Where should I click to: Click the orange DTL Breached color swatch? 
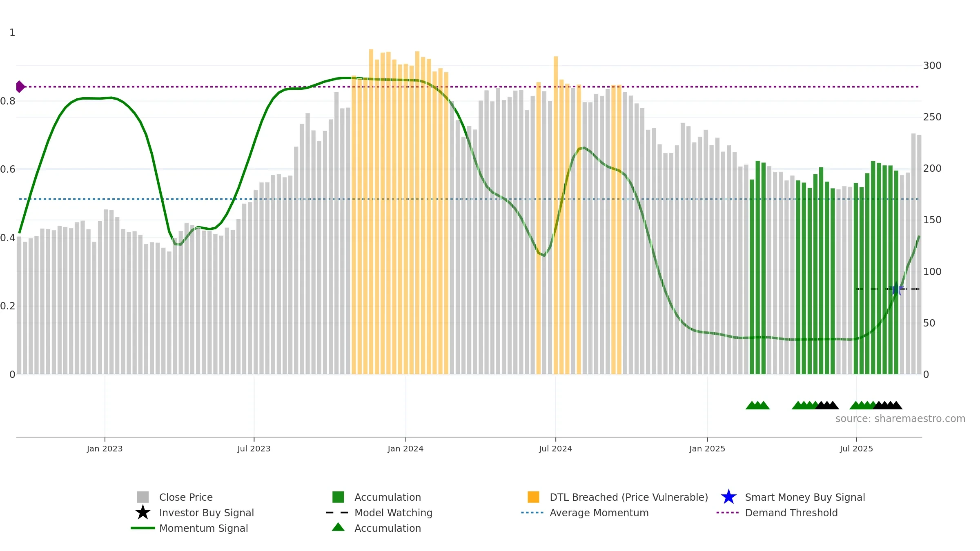coord(533,497)
